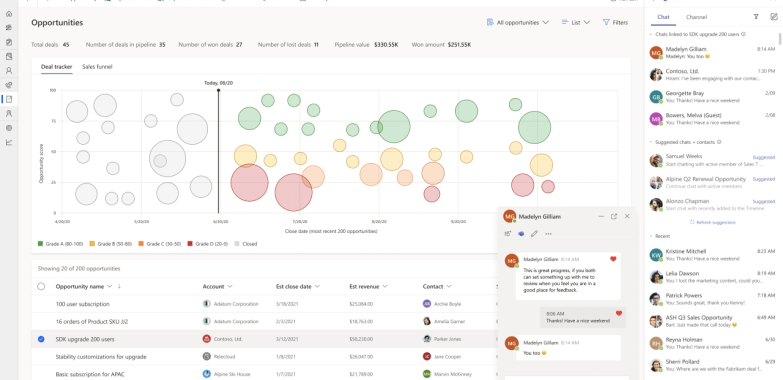The width and height of the screenshot is (783, 380).
Task: Click Georgette Bray's GB avatar
Action: pyautogui.click(x=656, y=96)
